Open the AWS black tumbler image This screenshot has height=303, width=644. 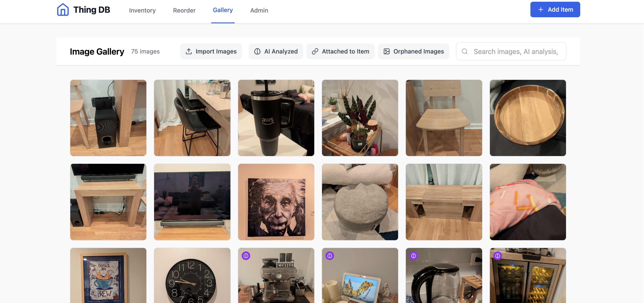276,118
